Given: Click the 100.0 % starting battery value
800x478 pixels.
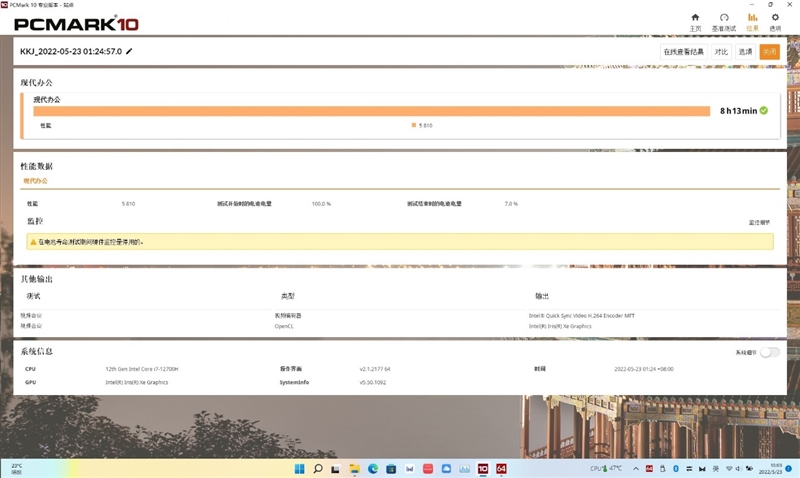Looking at the screenshot, I should [x=321, y=204].
